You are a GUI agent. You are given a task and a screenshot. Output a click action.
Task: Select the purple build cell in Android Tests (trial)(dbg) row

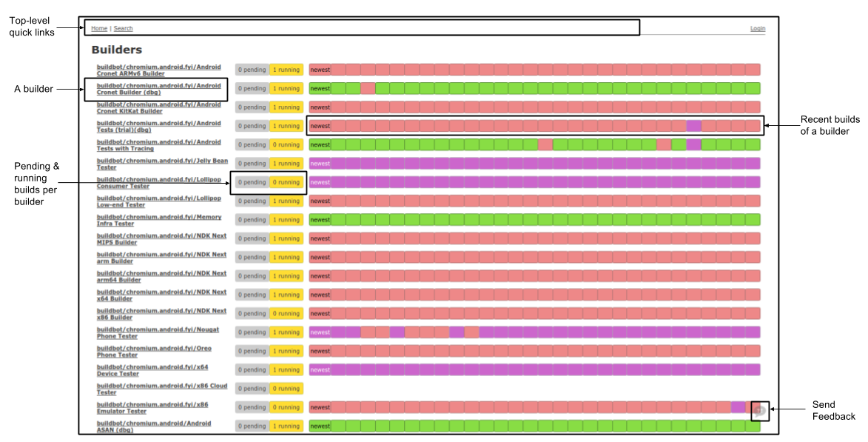click(693, 126)
